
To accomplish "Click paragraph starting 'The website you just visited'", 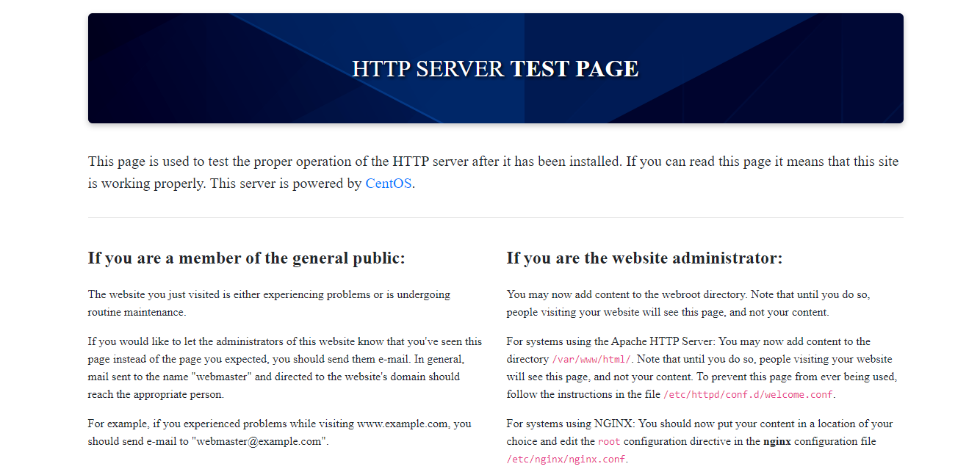I will (269, 303).
